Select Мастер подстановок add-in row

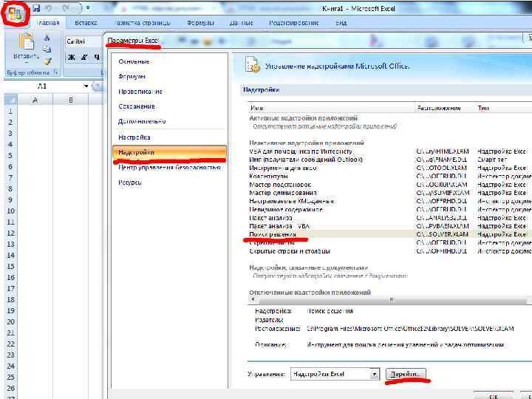tap(390, 185)
